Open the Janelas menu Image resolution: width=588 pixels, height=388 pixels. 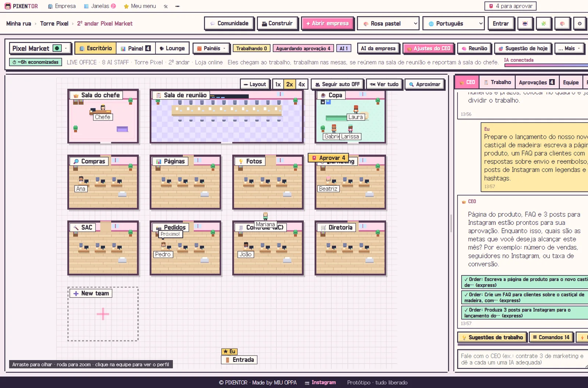tap(100, 6)
